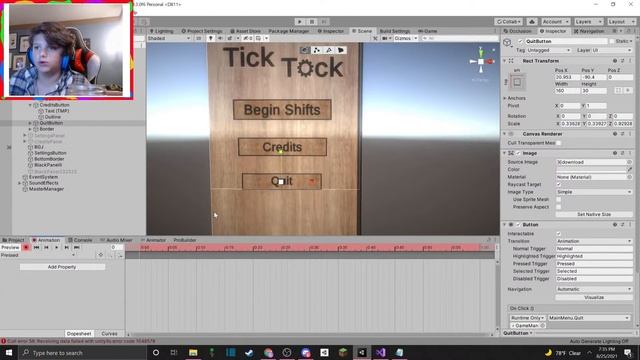Click the Set Native Size button
The height and width of the screenshot is (360, 640).
[x=594, y=215]
